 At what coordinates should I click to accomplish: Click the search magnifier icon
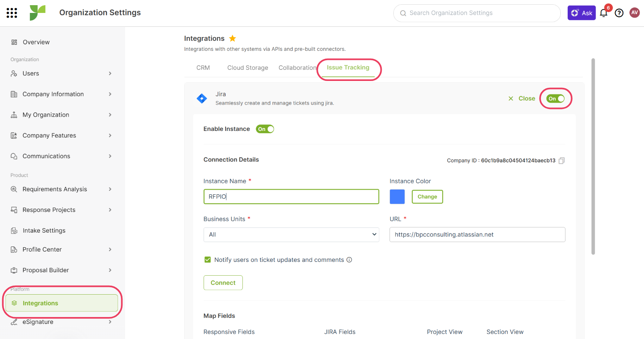[403, 13]
